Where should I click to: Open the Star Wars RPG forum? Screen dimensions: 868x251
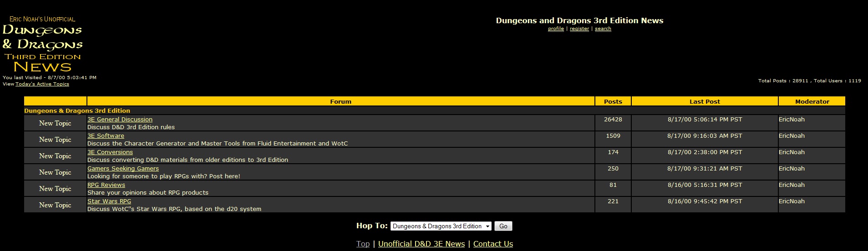[109, 201]
